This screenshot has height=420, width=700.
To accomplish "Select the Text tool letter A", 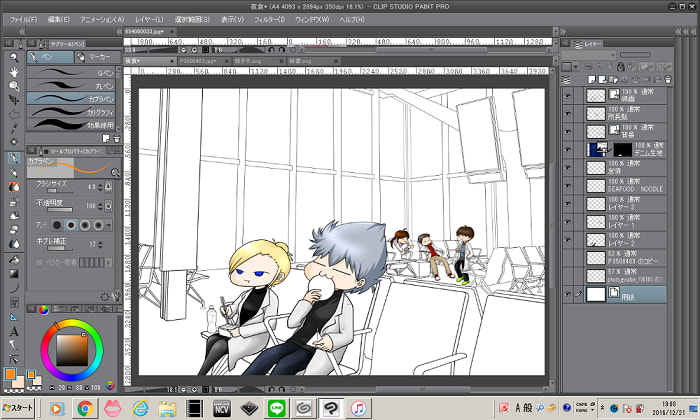I will 14,331.
